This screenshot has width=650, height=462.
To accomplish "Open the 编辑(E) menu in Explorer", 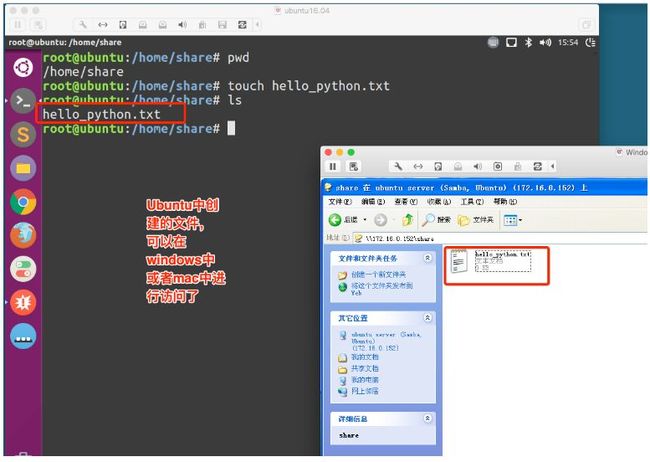I will click(373, 202).
